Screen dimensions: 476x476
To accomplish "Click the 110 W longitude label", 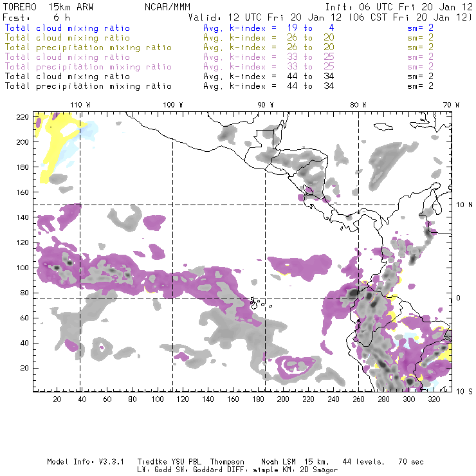I will [x=80, y=105].
